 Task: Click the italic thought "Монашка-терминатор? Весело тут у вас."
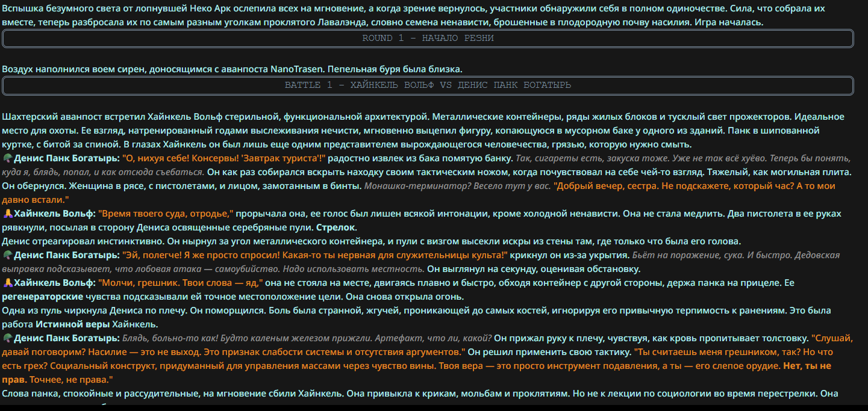[457, 186]
